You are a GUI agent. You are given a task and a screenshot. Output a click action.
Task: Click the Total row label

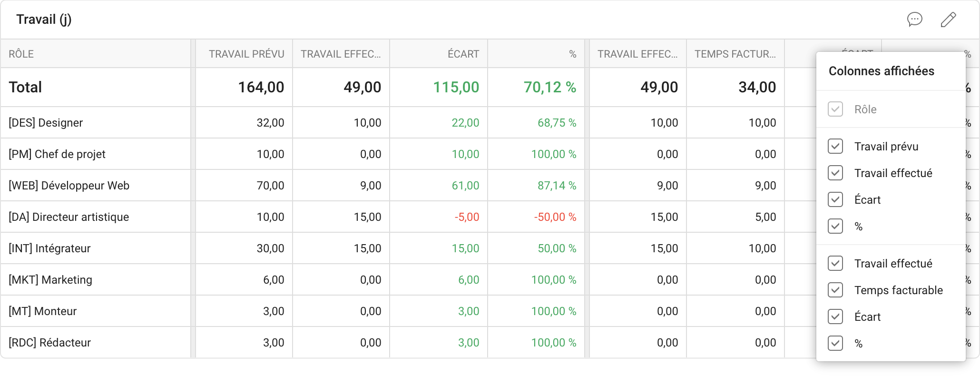(x=25, y=87)
